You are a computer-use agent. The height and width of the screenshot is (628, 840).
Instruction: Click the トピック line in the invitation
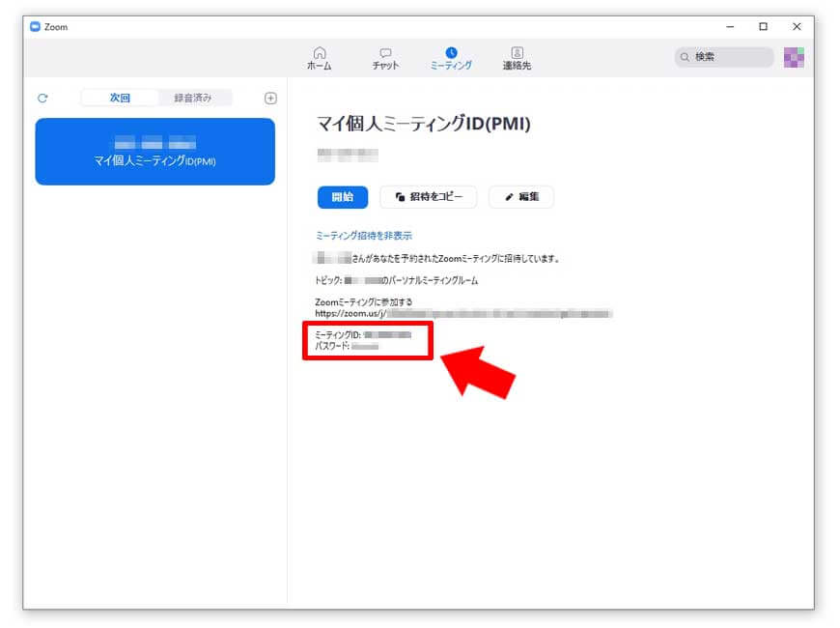397,280
